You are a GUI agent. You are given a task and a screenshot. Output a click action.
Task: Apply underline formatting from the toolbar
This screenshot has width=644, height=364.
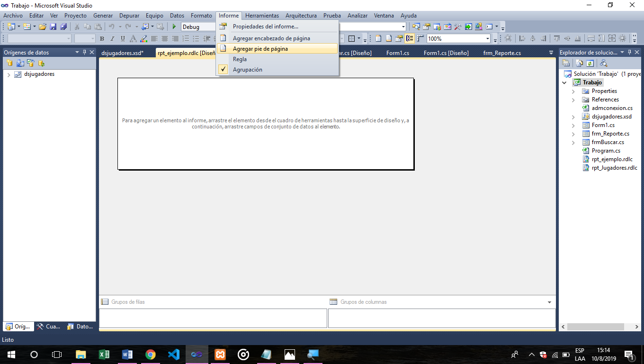[x=122, y=38]
